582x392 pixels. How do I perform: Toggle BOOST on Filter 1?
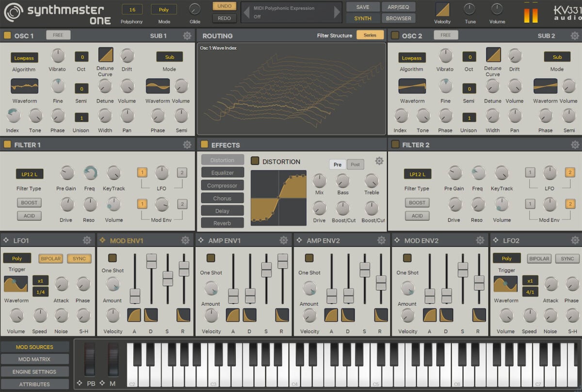29,203
